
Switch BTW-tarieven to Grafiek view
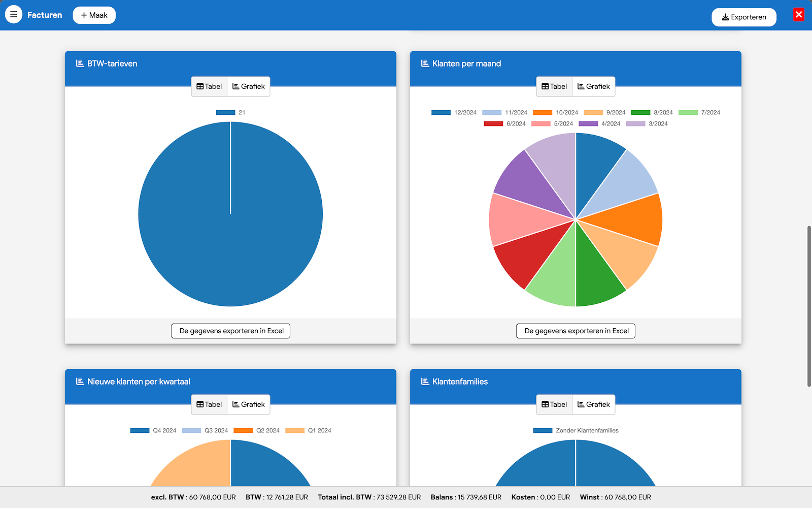(249, 86)
